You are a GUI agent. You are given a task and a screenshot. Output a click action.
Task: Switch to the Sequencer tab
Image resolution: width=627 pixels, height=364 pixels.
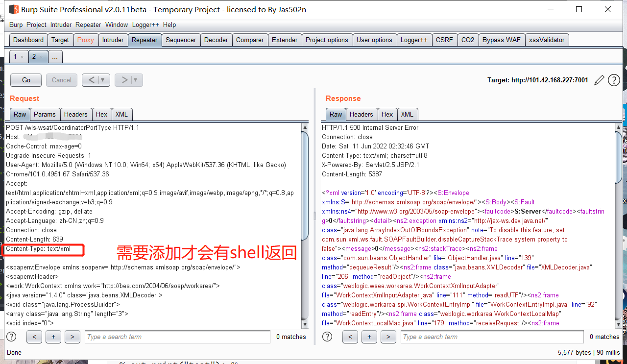pos(181,40)
